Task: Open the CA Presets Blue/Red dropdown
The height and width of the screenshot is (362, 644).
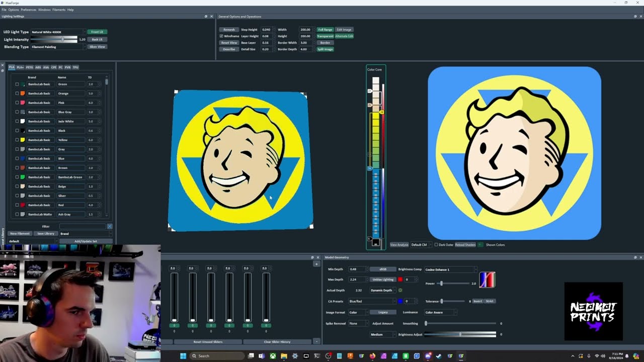Action: tap(371, 301)
